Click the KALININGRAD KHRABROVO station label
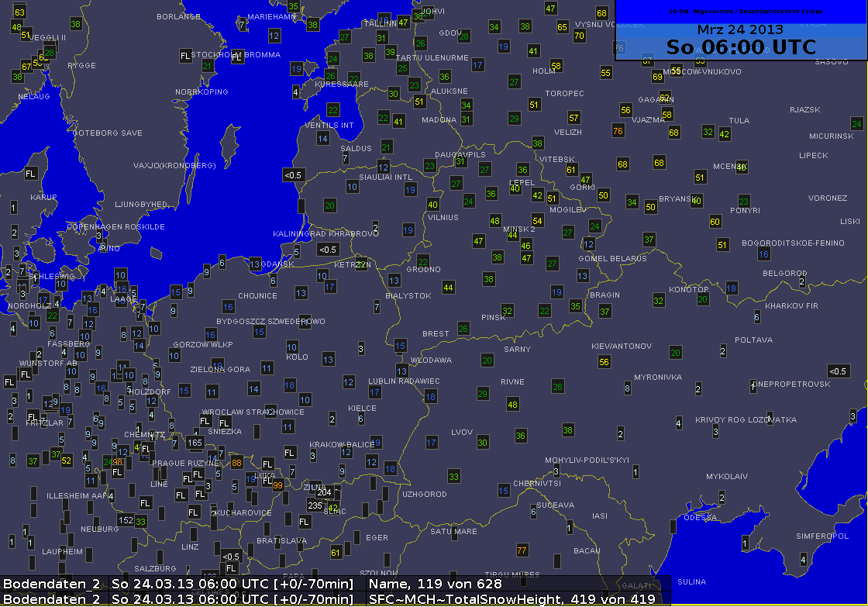The image size is (868, 607). pyautogui.click(x=325, y=233)
